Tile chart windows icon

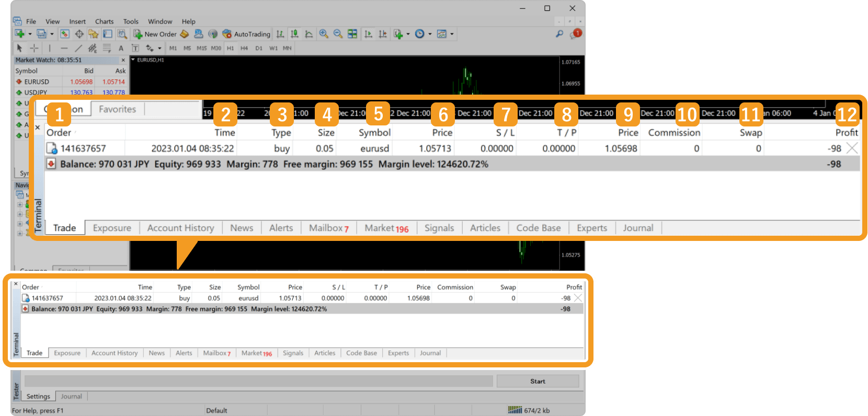(352, 34)
